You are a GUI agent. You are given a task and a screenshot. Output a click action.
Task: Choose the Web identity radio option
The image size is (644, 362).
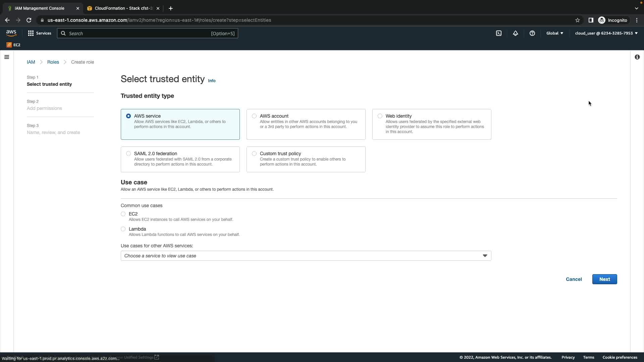click(x=380, y=116)
